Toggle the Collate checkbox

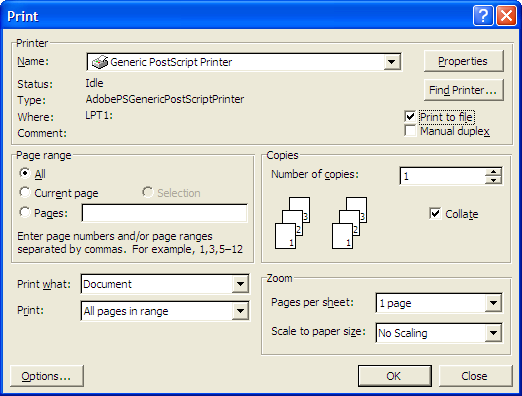click(x=435, y=214)
